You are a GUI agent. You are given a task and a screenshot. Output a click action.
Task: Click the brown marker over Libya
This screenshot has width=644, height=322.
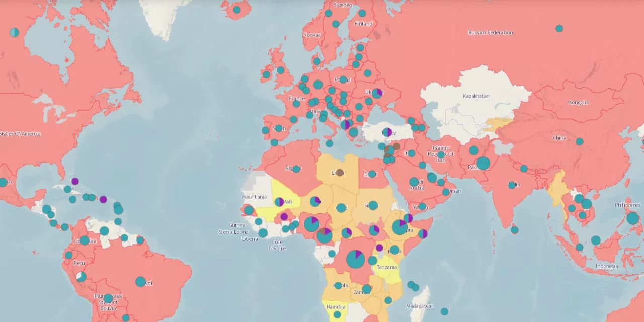coord(340,172)
